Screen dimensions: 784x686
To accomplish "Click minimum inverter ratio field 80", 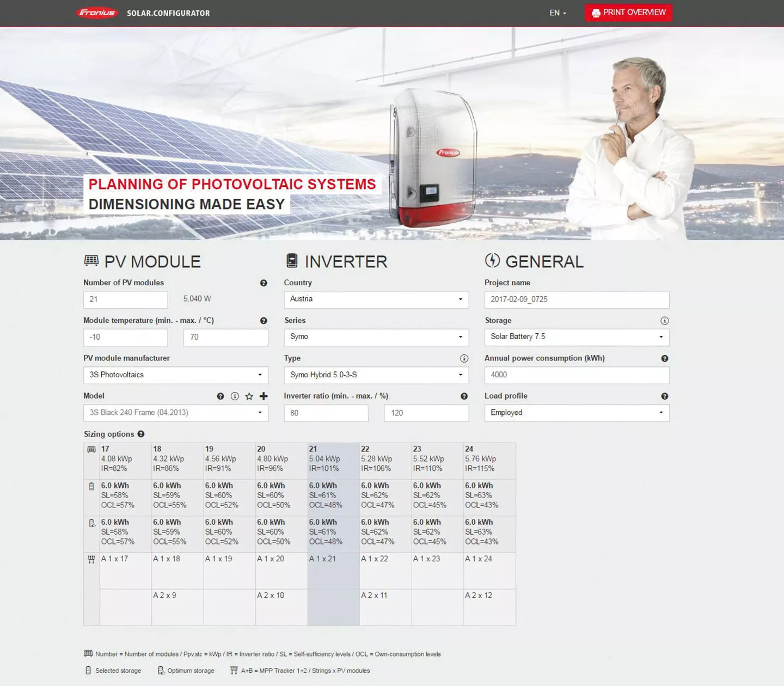I will click(x=326, y=413).
